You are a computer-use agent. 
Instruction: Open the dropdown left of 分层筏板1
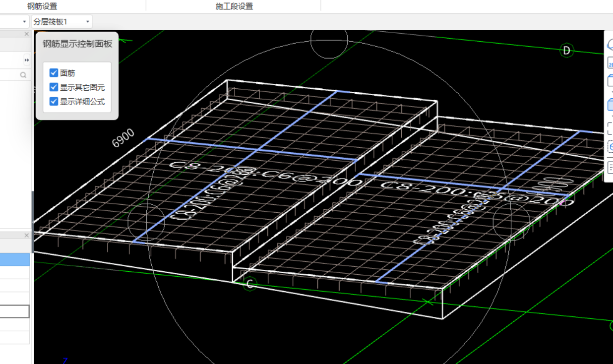[15, 22]
